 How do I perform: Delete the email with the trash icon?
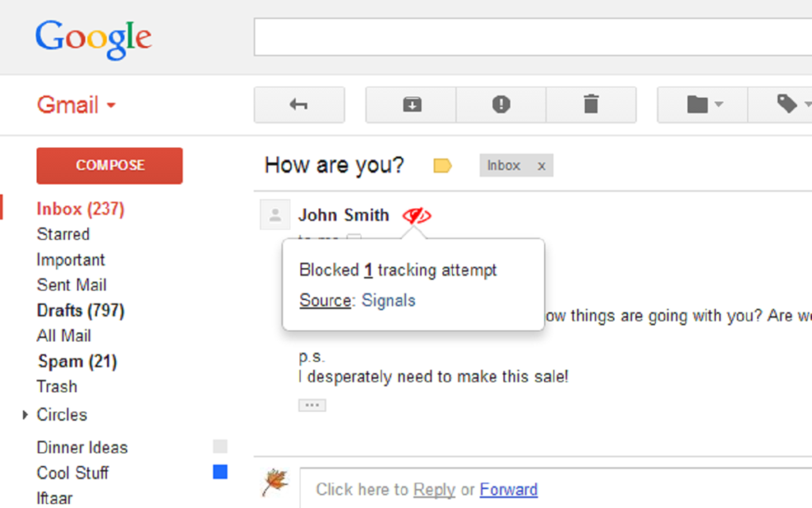pyautogui.click(x=591, y=105)
